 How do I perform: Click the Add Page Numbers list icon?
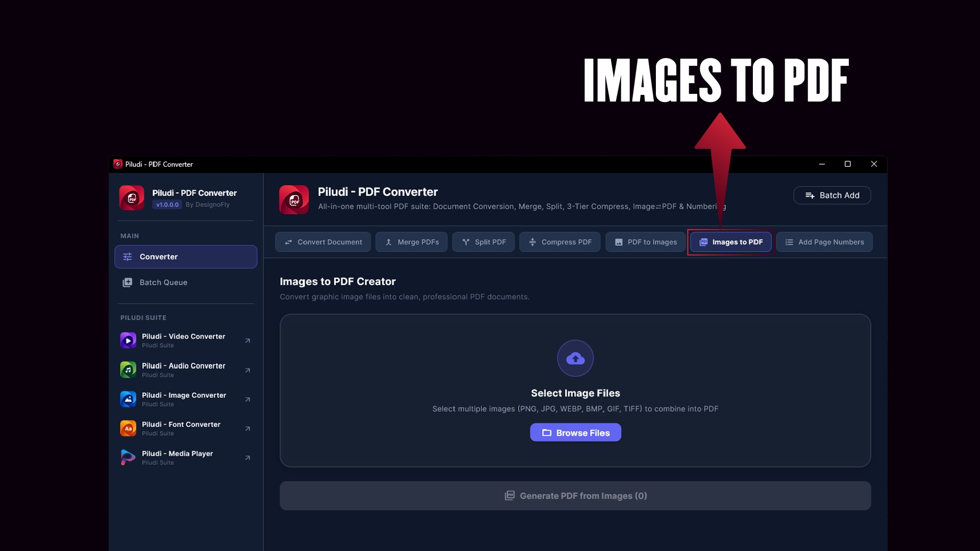coord(789,242)
